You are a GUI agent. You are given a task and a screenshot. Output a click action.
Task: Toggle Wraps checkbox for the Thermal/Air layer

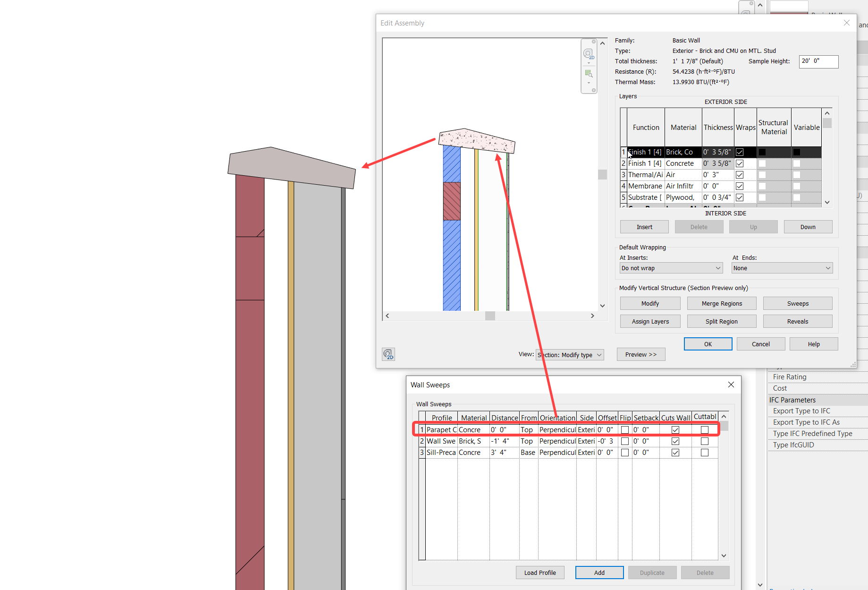740,174
